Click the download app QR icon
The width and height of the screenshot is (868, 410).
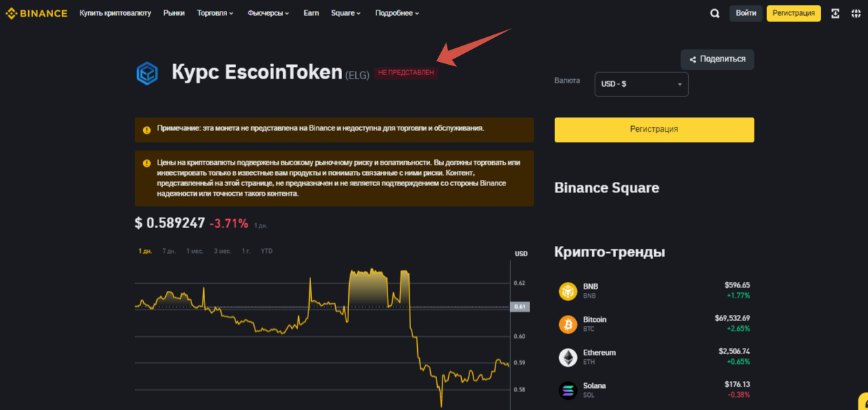tap(835, 13)
